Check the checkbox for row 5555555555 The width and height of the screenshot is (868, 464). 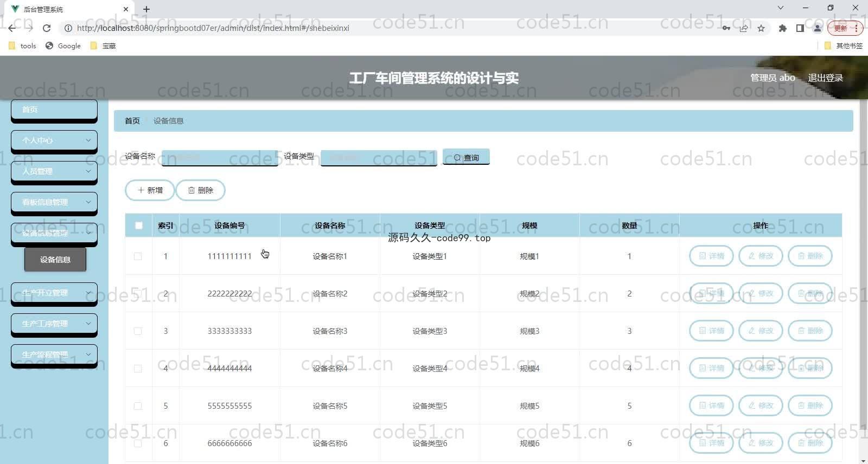pyautogui.click(x=138, y=406)
